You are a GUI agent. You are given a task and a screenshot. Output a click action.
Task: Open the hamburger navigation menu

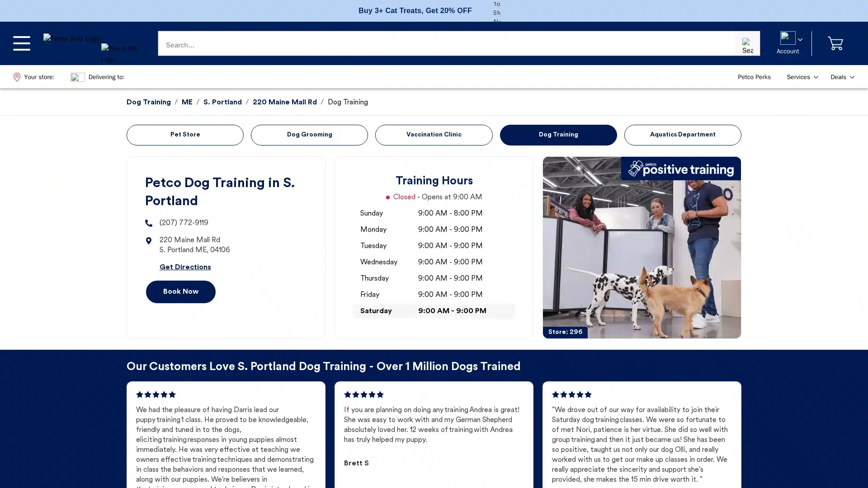tap(21, 43)
